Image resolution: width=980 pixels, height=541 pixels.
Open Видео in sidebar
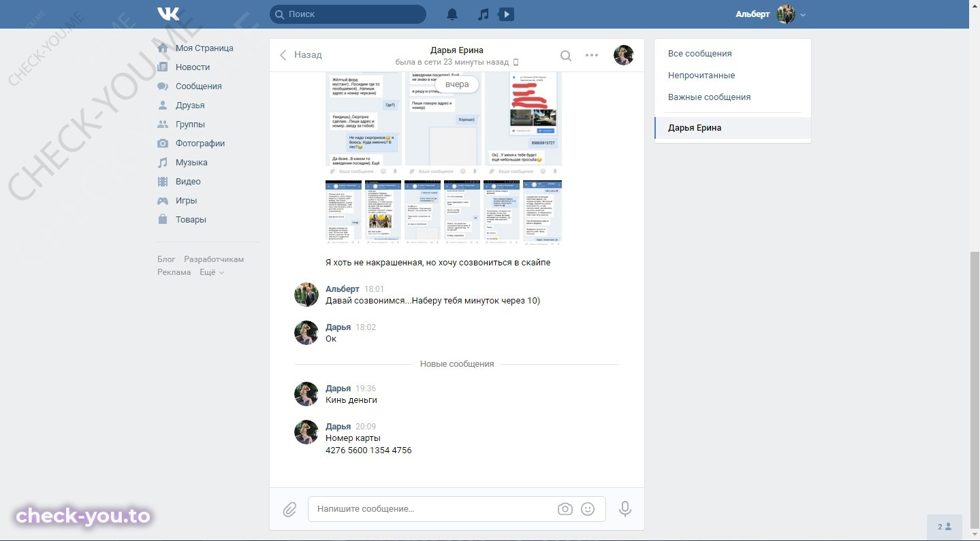(188, 182)
